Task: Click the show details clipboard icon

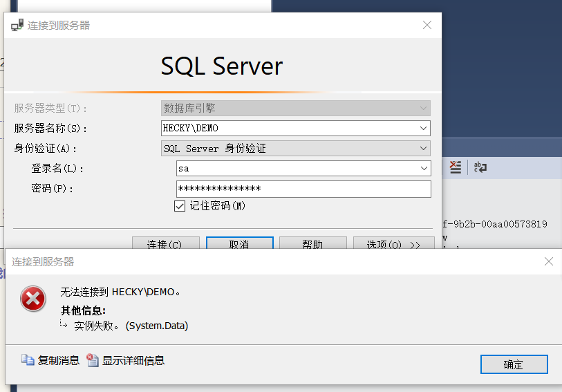Action: click(93, 360)
